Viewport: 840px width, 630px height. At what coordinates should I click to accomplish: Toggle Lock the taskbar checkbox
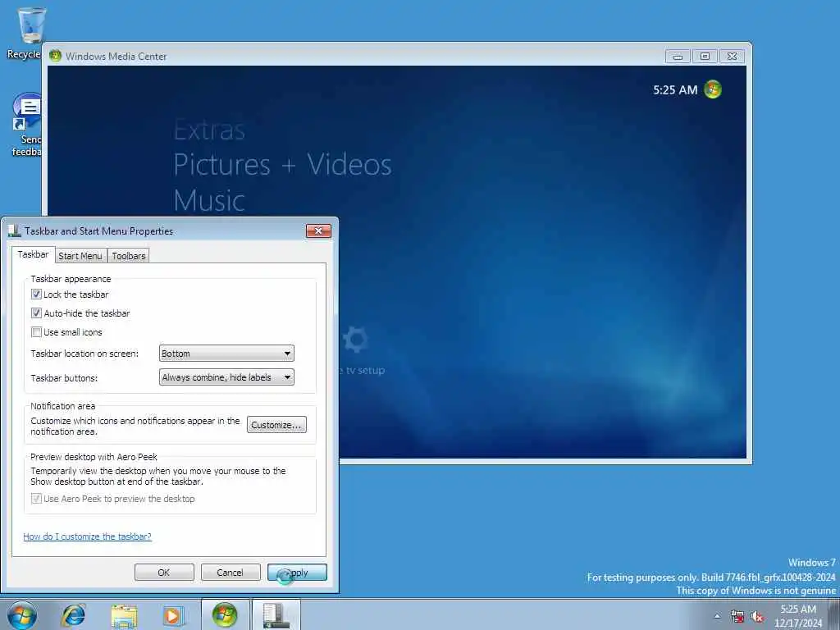click(36, 294)
